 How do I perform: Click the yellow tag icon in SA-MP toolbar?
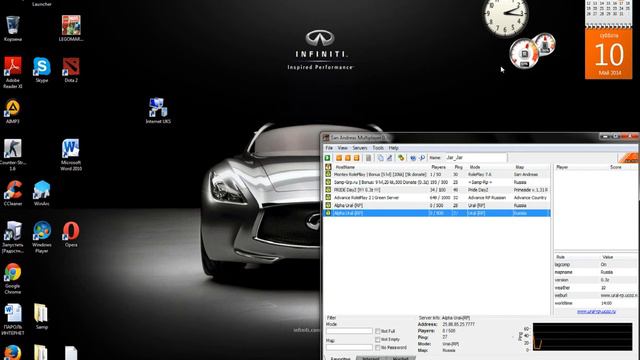pyautogui.click(x=401, y=158)
